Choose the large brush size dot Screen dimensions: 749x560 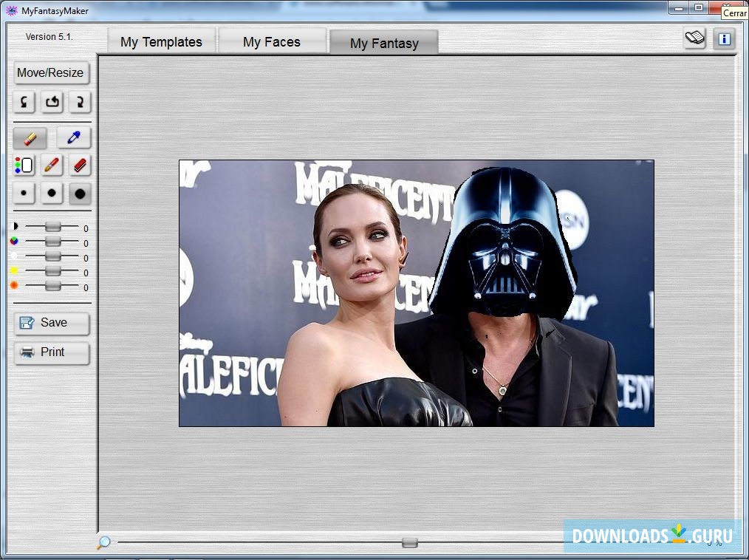[80, 194]
